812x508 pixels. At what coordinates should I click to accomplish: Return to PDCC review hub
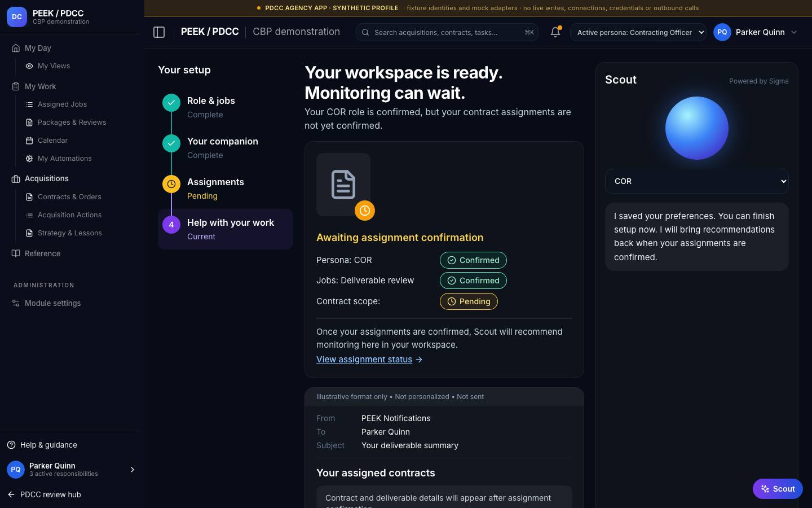pyautogui.click(x=51, y=494)
